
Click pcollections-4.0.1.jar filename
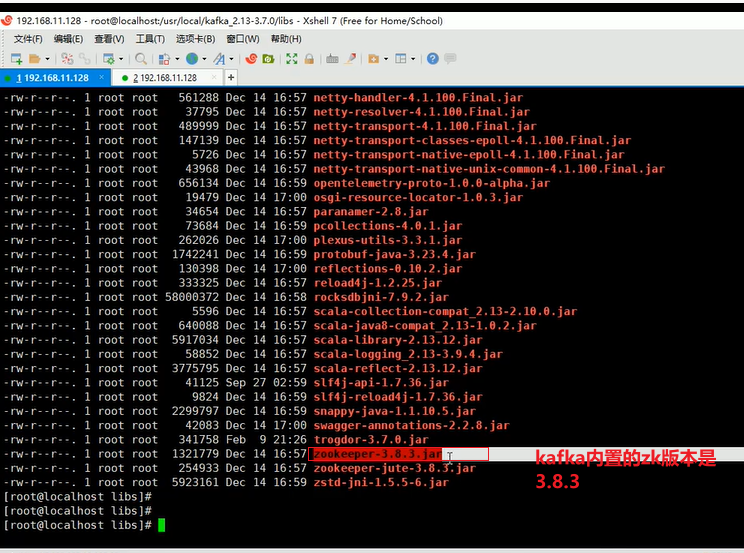click(x=388, y=226)
